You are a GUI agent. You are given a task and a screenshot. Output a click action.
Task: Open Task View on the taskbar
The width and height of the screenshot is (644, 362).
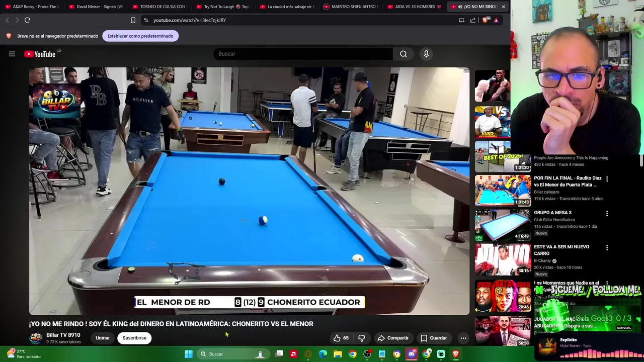[279, 354]
